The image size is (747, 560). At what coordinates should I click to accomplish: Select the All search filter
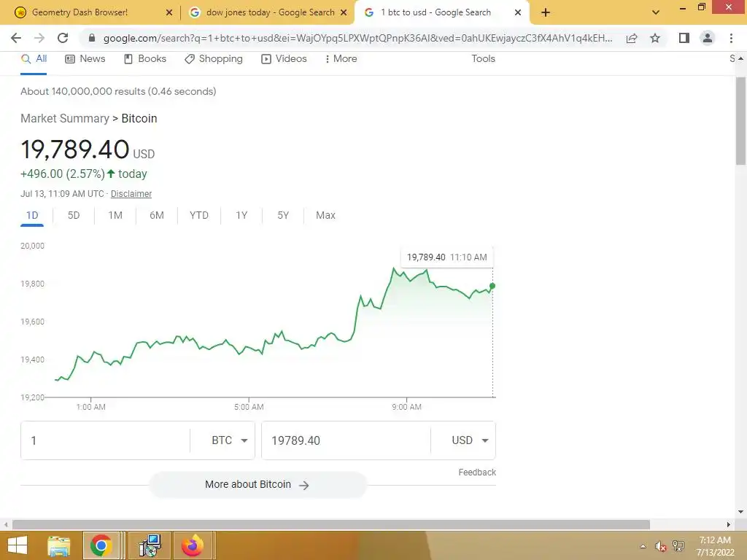34,58
